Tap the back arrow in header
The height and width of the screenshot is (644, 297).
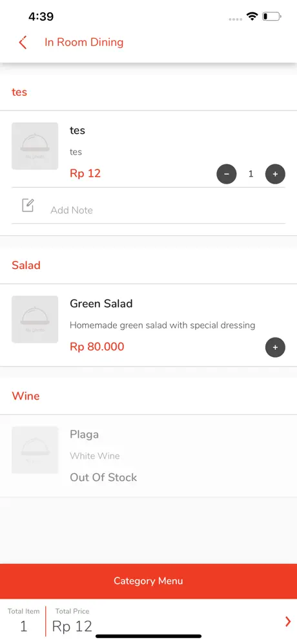(23, 42)
